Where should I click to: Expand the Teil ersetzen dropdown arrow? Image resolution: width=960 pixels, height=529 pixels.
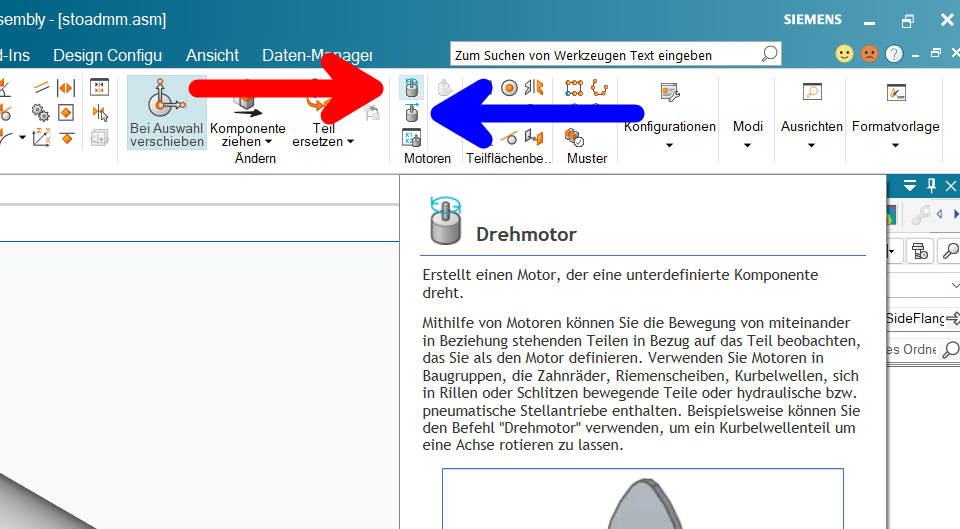click(x=351, y=141)
